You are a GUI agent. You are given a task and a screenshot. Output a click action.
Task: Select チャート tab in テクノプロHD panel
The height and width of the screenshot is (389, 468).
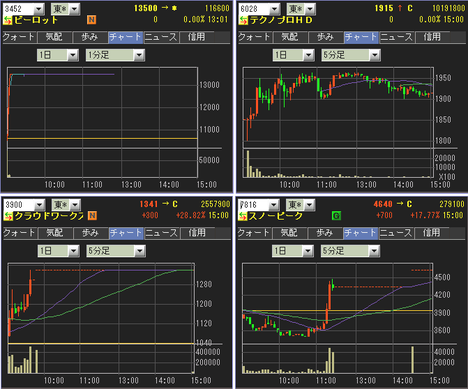361,37
